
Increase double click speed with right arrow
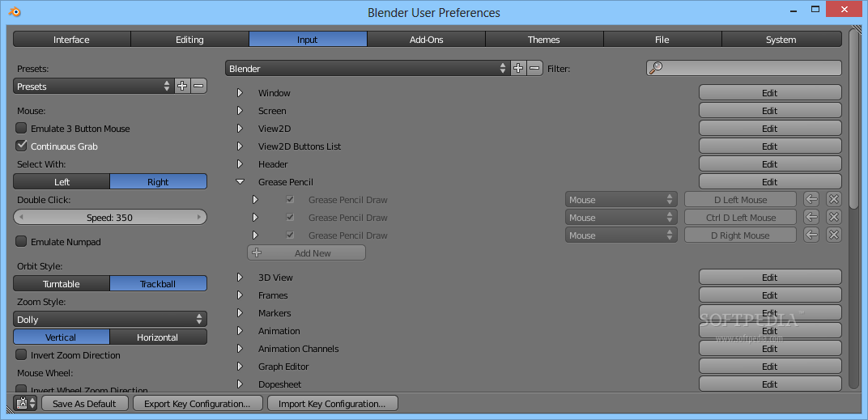click(x=199, y=218)
